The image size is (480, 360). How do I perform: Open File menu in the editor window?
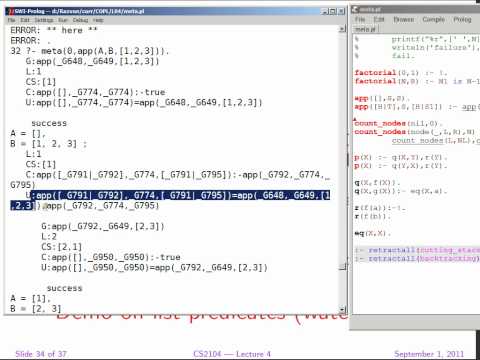(360, 19)
